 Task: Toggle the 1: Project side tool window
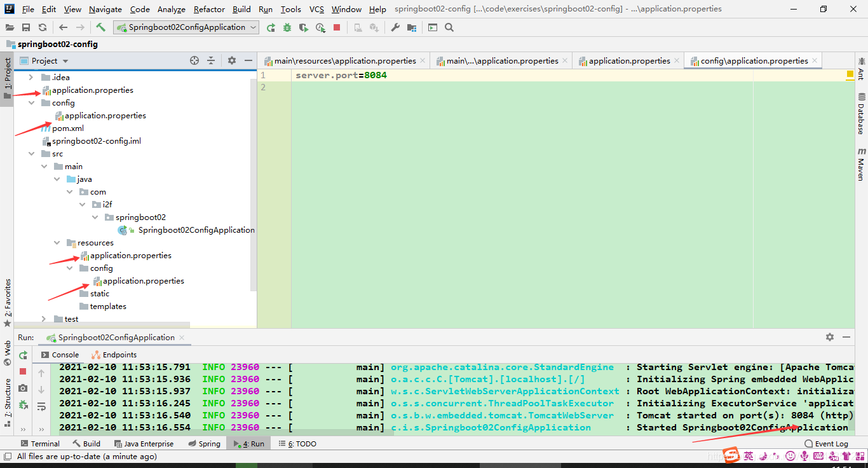pyautogui.click(x=7, y=79)
